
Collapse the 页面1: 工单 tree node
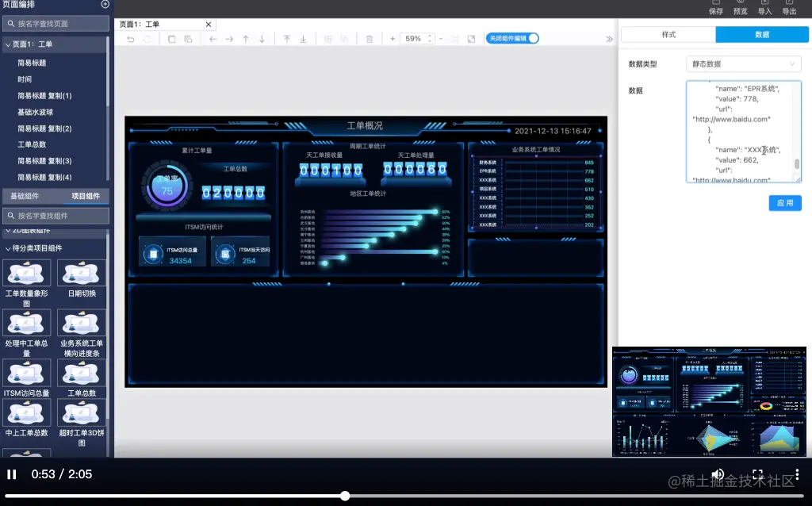pos(8,44)
